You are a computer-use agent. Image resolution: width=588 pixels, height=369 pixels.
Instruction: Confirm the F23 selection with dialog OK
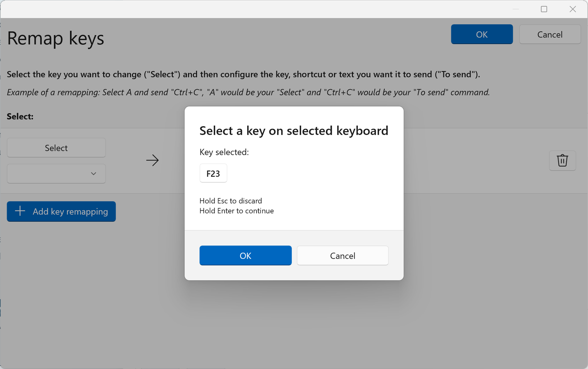(246, 256)
